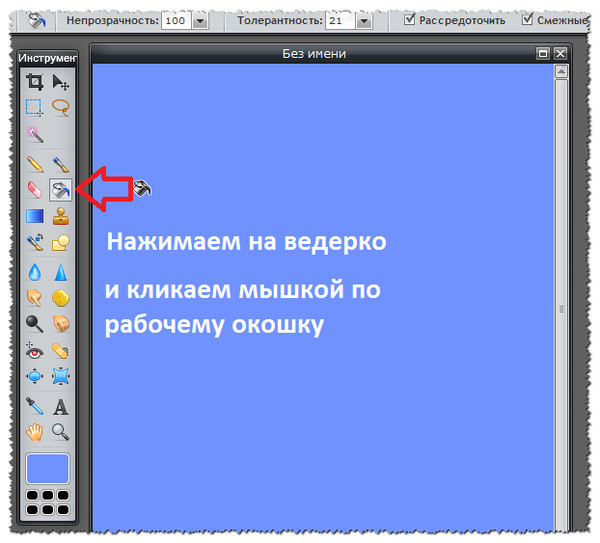The image size is (600, 543).
Task: Select the Dodge tool
Action: (34, 324)
